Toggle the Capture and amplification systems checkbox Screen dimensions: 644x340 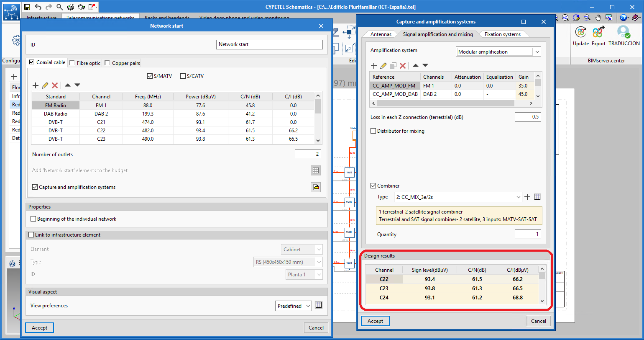35,187
